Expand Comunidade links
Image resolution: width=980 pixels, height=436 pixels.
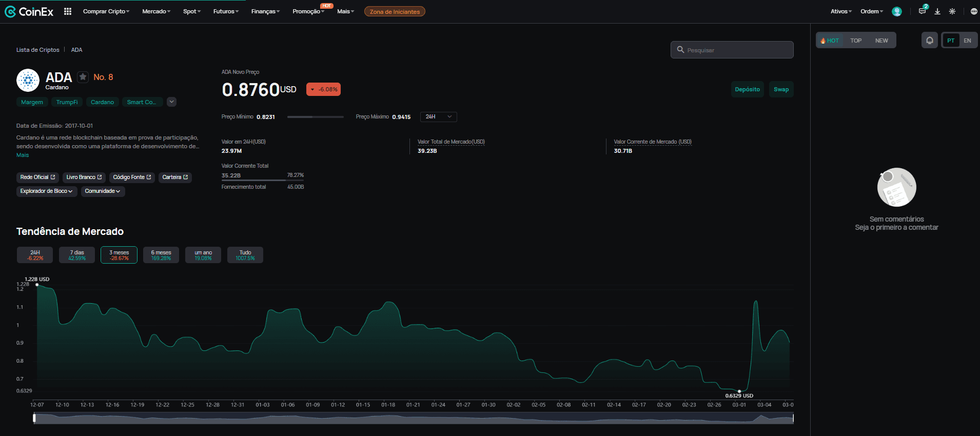(x=103, y=191)
